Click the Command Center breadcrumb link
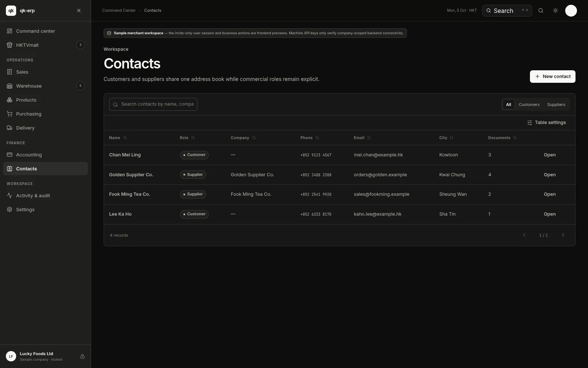588x368 pixels. (119, 10)
